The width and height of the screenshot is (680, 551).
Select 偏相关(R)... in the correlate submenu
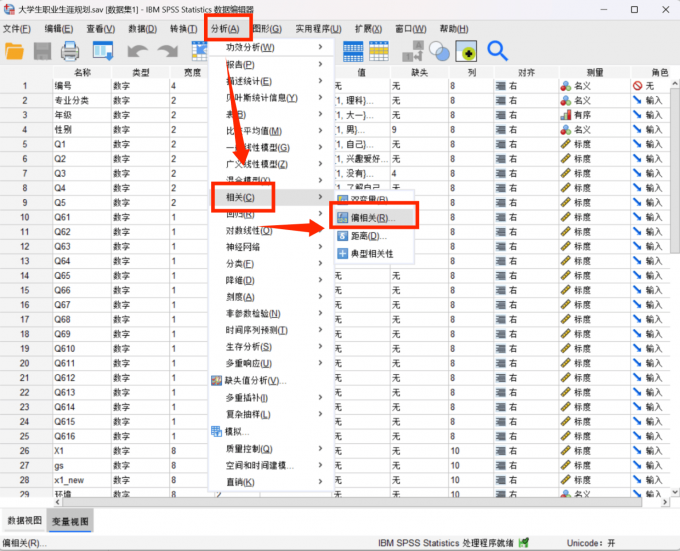(x=373, y=218)
